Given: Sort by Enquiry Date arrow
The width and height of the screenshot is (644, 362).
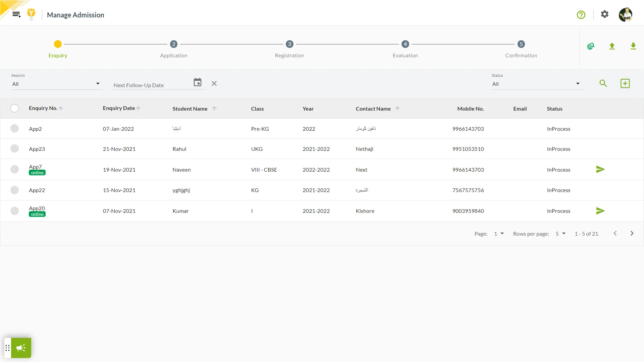Looking at the screenshot, I should tap(138, 109).
